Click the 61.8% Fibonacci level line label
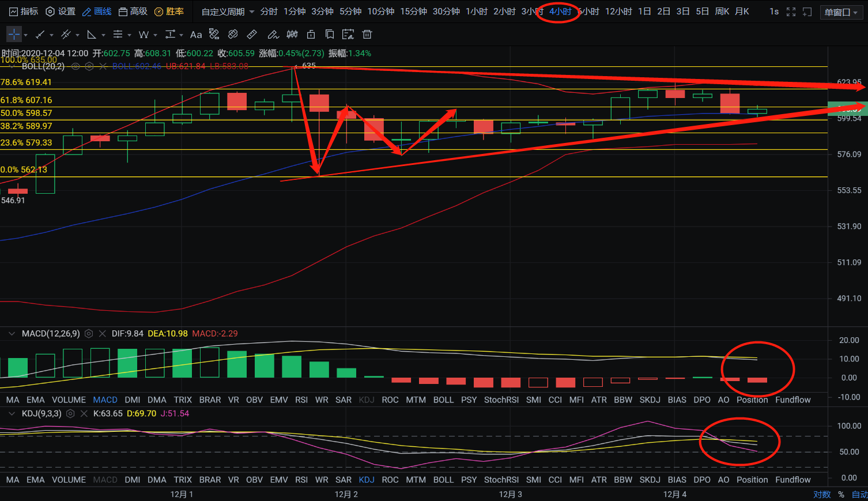This screenshot has height=501, width=868. pyautogui.click(x=27, y=100)
